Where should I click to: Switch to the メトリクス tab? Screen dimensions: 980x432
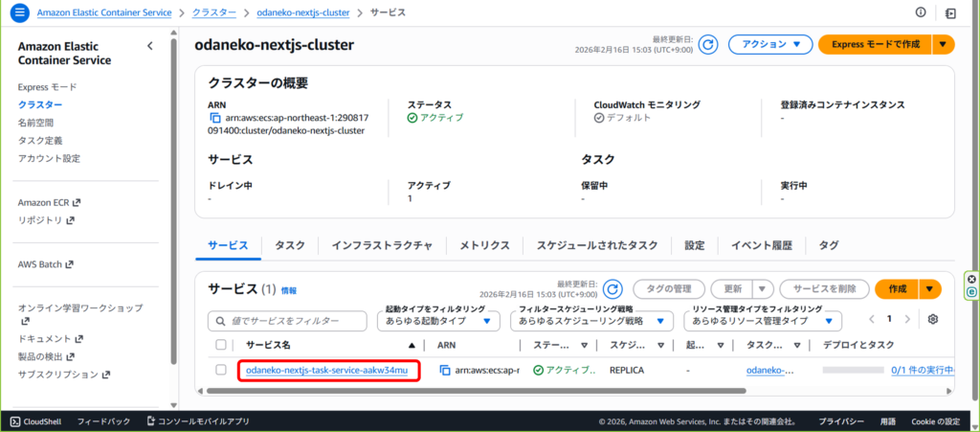point(484,245)
